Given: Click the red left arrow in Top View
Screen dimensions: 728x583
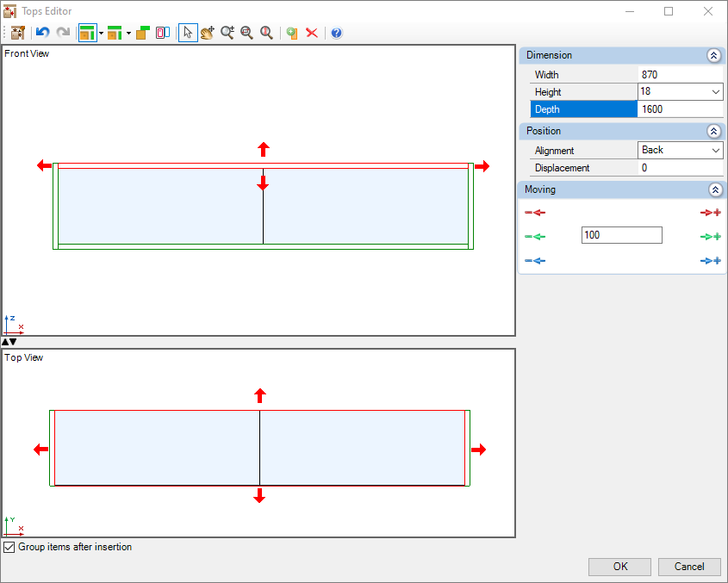Looking at the screenshot, I should 40,450.
